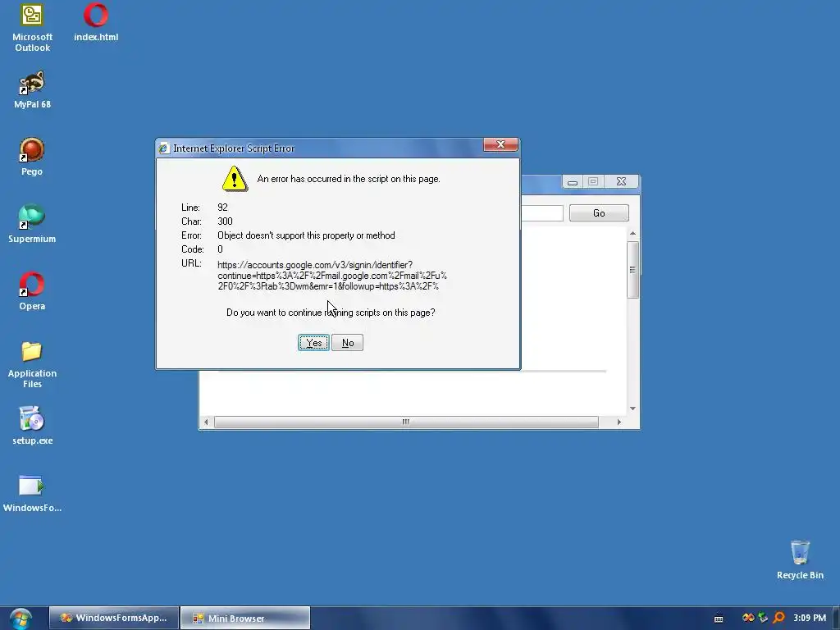Viewport: 840px width, 630px height.
Task: Launch the Supermium browser shortcut
Action: (32, 224)
